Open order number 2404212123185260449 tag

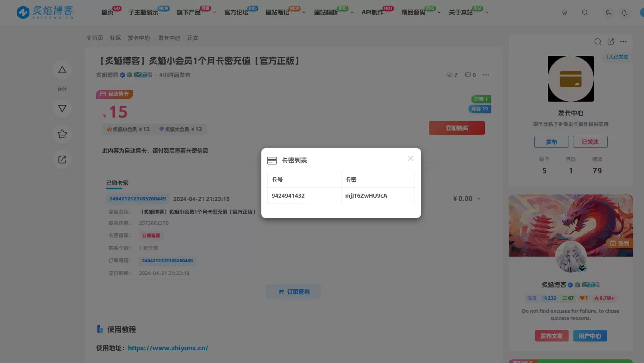coord(138,198)
